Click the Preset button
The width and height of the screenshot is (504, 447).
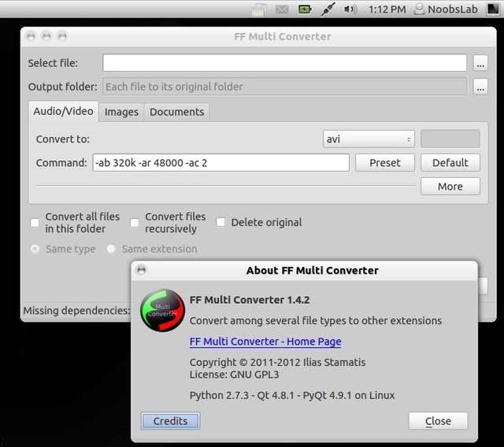tap(385, 163)
